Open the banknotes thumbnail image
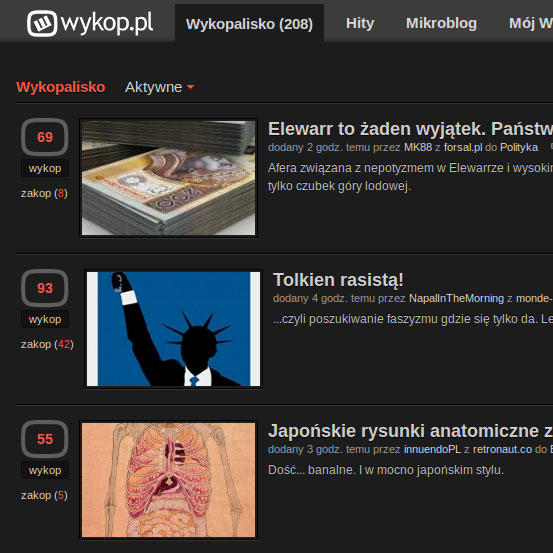The image size is (553, 553). click(169, 178)
